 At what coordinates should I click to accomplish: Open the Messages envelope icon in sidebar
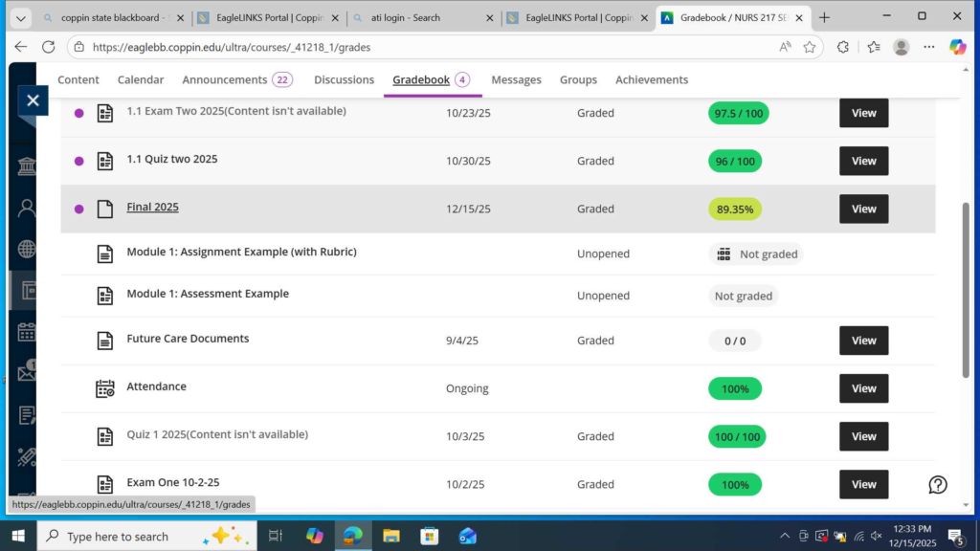[x=27, y=373]
